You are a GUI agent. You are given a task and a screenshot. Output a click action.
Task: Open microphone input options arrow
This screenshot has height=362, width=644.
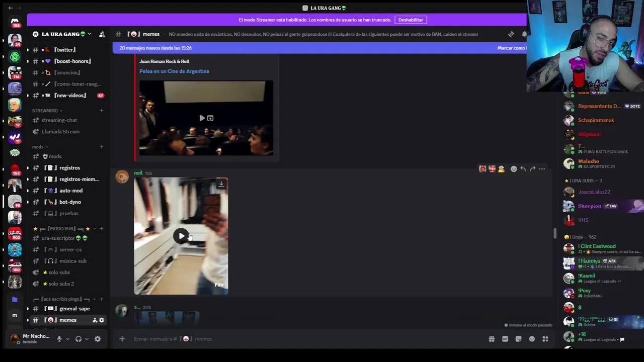[68, 339]
